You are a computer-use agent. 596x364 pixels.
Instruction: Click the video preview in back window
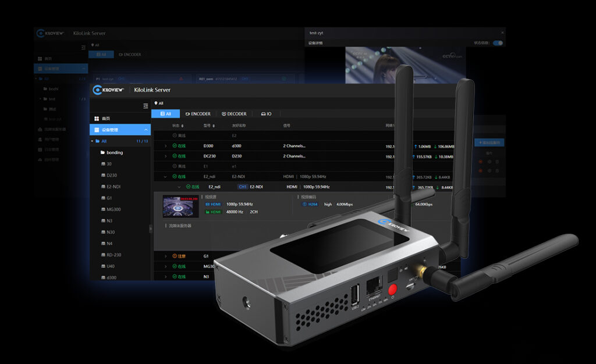coord(405,65)
